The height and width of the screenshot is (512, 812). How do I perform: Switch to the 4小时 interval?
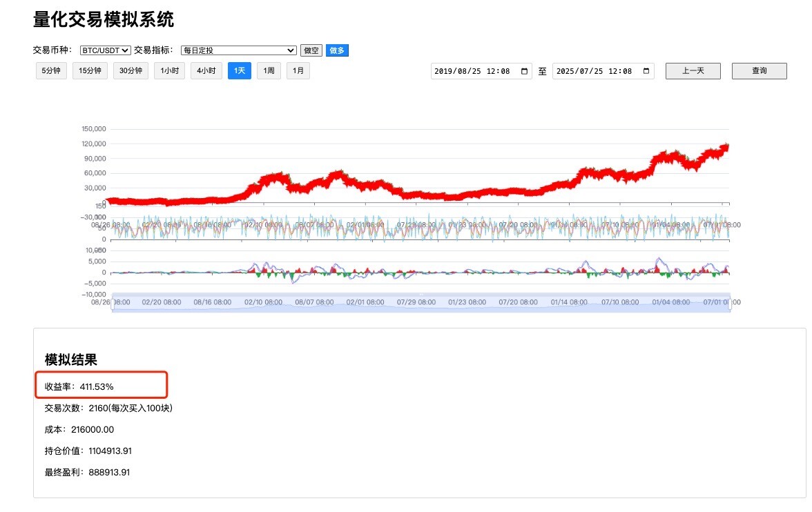pyautogui.click(x=206, y=70)
